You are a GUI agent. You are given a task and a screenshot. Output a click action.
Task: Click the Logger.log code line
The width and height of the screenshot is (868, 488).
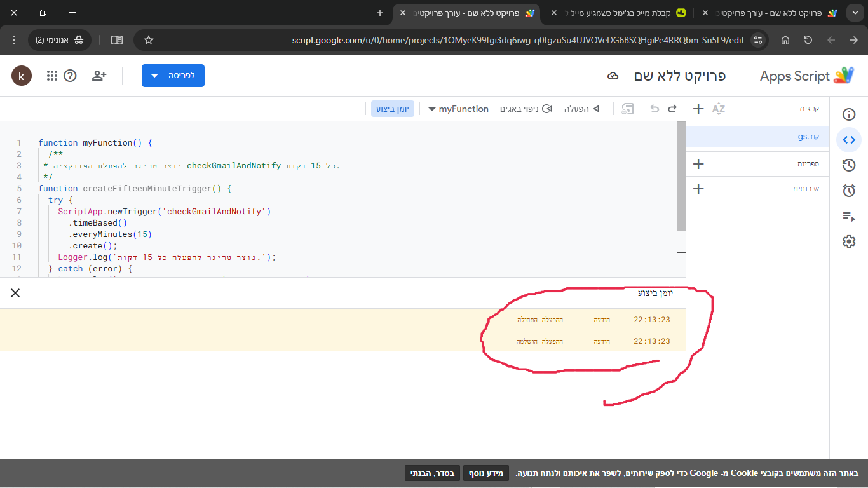[167, 257]
